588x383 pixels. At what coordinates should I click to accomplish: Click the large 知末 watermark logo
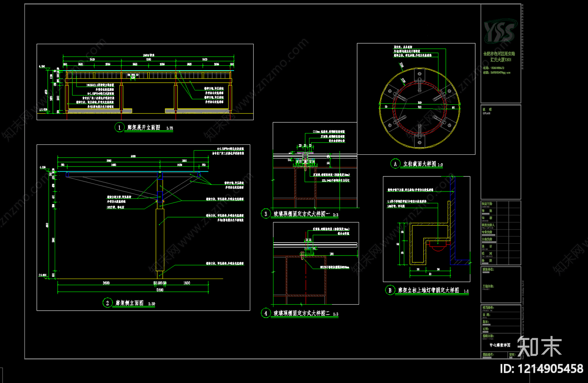pyautogui.click(x=539, y=347)
